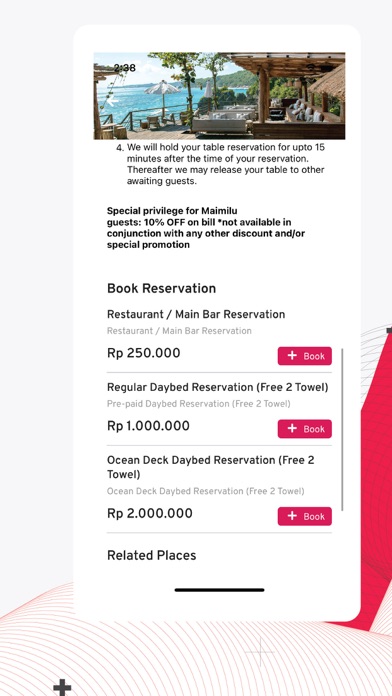Select Ocean Deck Daybed Reservation title
Viewport: 392px width, 696px height.
[210, 467]
